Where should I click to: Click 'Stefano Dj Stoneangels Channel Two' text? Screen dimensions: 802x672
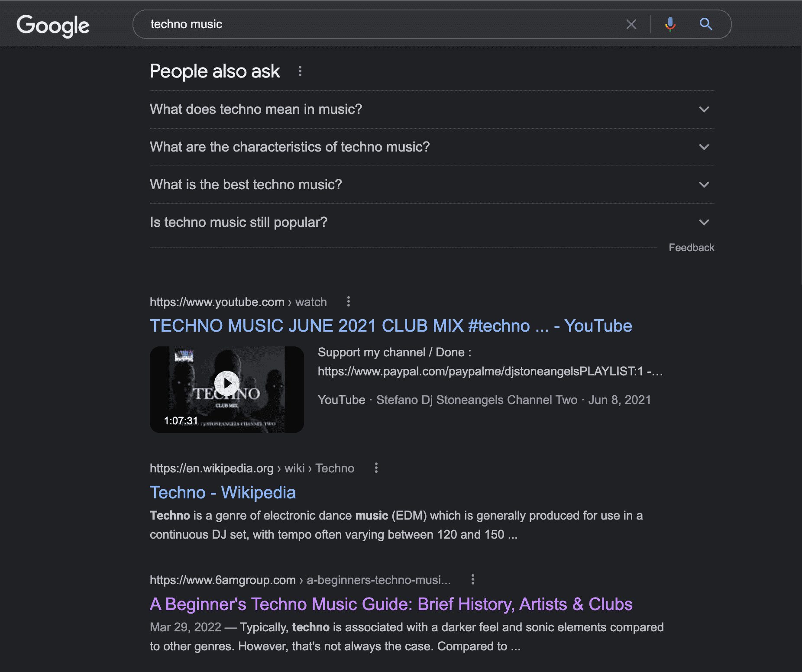point(477,400)
